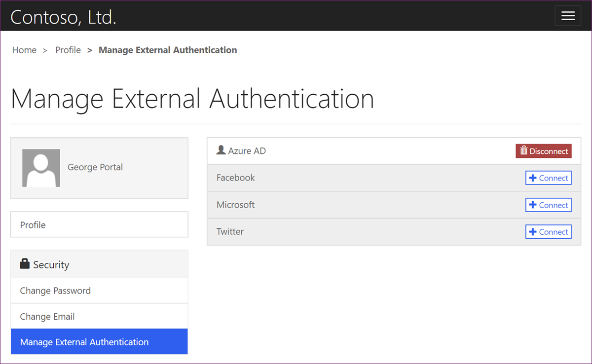The image size is (592, 364).
Task: Click the George Portal user name
Action: pos(95,167)
